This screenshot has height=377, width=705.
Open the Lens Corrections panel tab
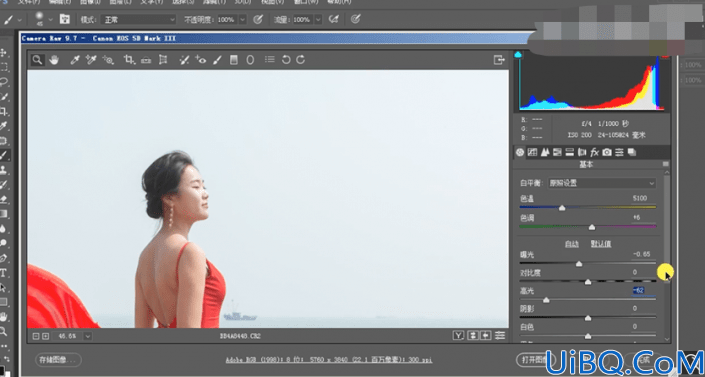click(582, 152)
